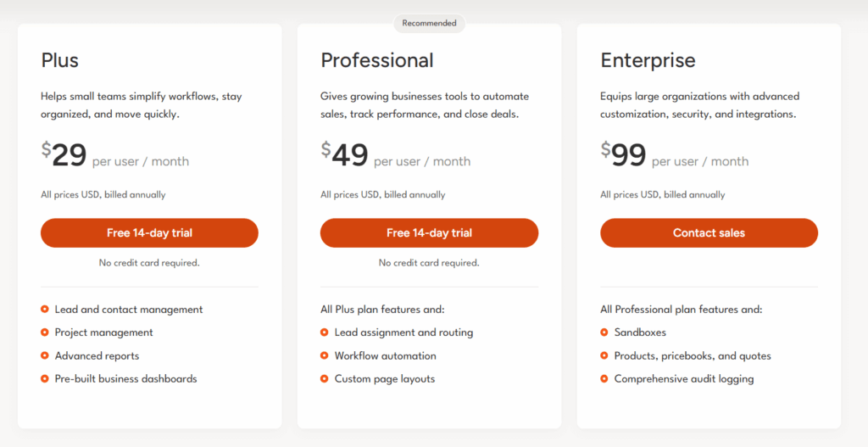Click the bullet icon beside Sandboxes
Screen dimensions: 868x447
[x=604, y=332]
